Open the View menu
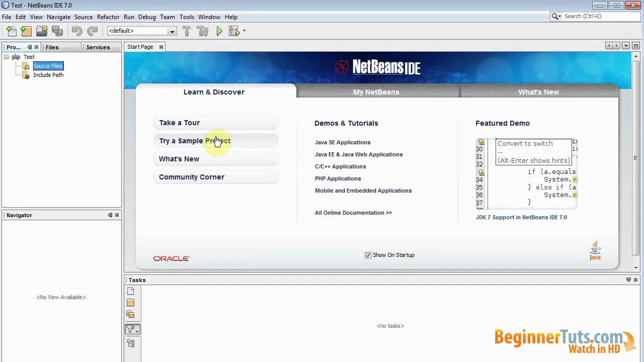The height and width of the screenshot is (362, 644). (36, 17)
